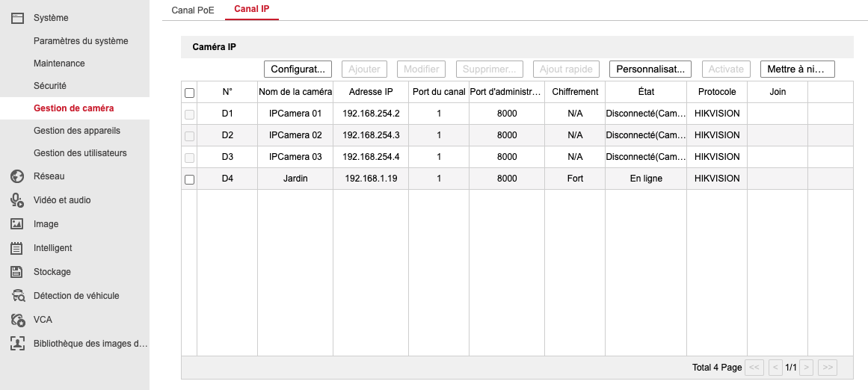Open the VCA section icon
The height and width of the screenshot is (390, 868).
(x=18, y=320)
